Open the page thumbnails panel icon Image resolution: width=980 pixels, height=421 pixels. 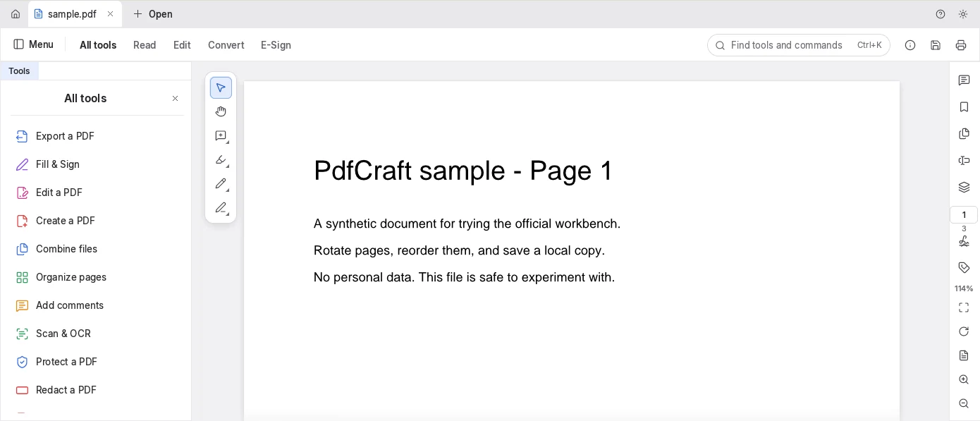tap(964, 134)
